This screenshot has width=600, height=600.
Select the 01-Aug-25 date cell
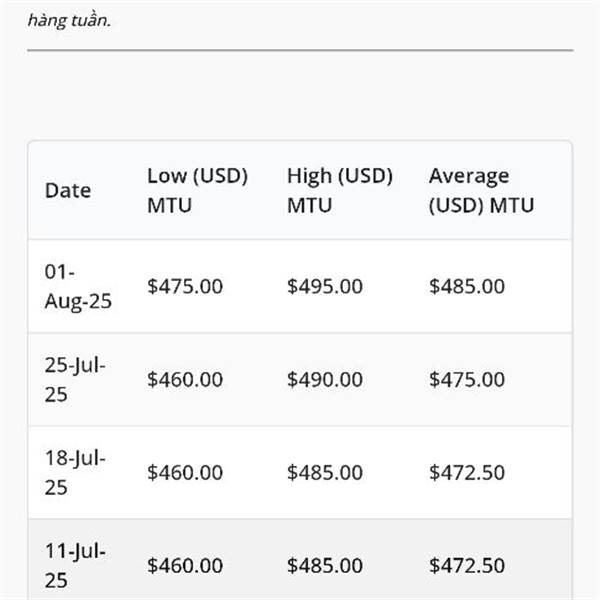point(78,287)
